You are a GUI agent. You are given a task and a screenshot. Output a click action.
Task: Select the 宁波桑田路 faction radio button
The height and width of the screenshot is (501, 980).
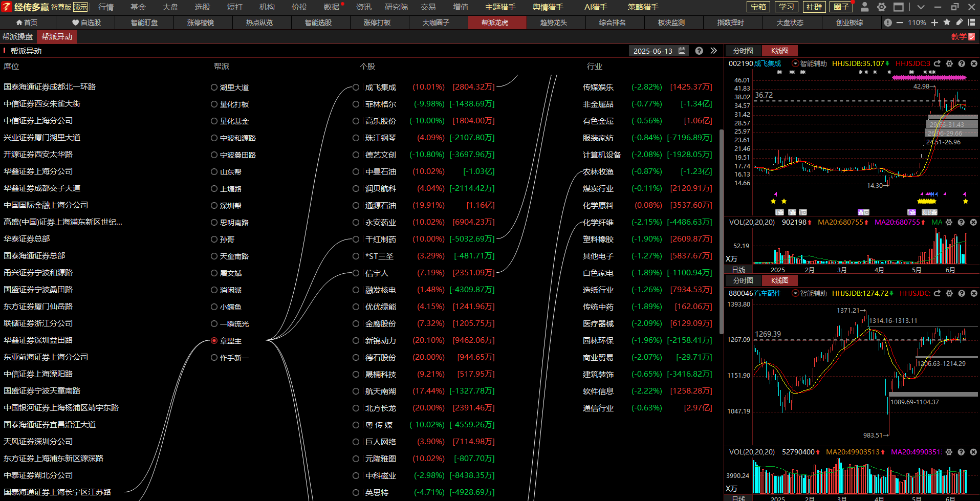pos(214,155)
